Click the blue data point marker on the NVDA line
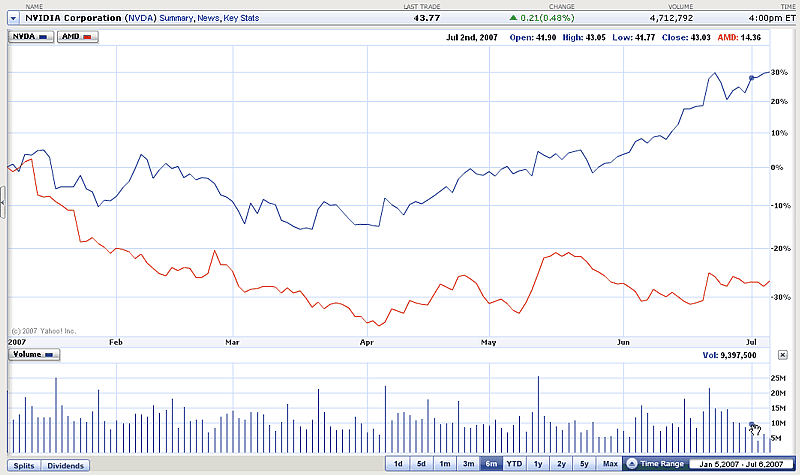 752,78
